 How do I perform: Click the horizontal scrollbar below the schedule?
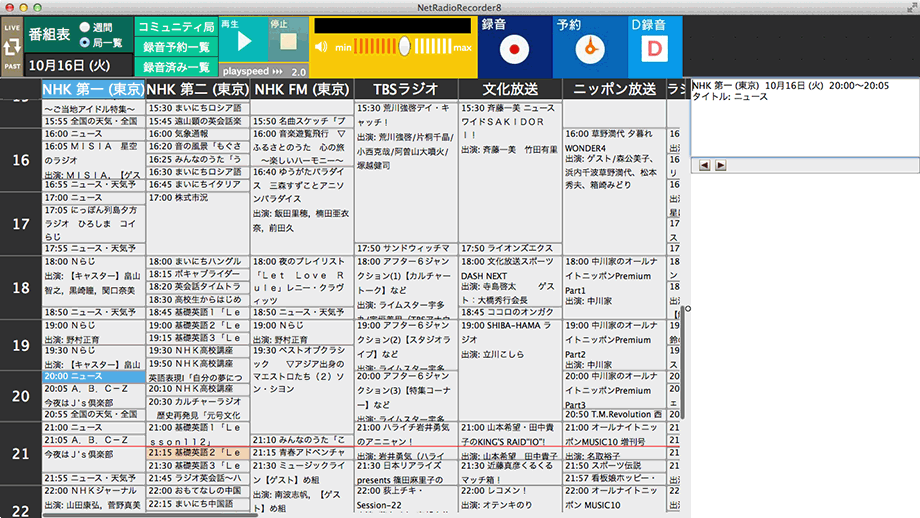150,515
